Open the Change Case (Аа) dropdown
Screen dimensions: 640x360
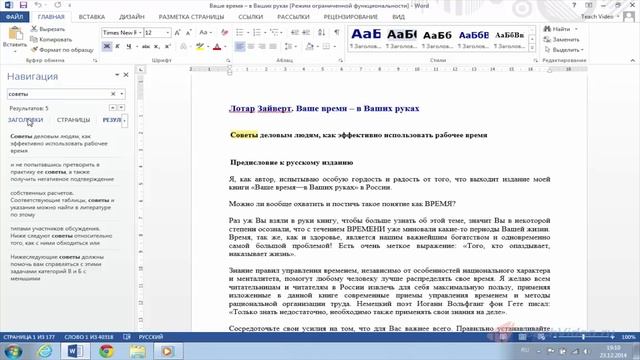click(x=205, y=33)
